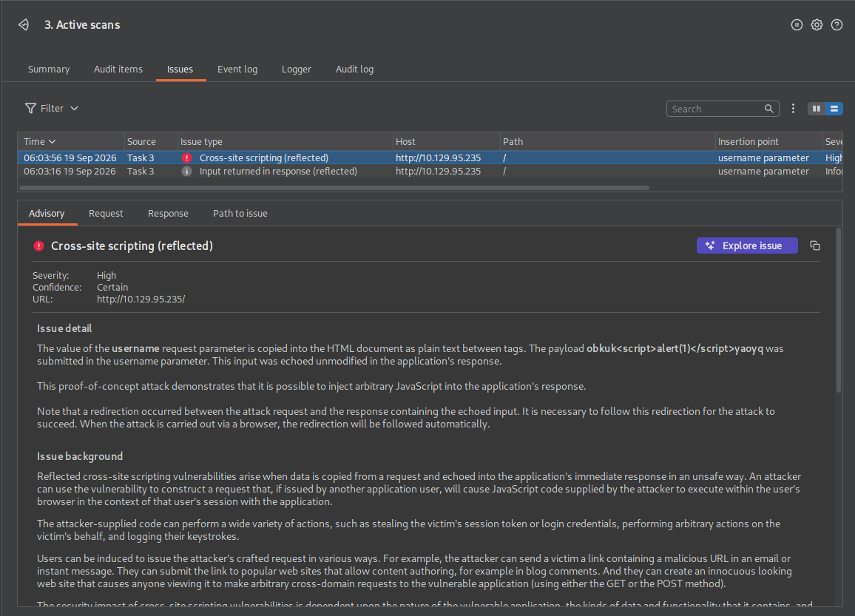The height and width of the screenshot is (616, 855).
Task: Open the Path to issue tab
Action: tap(240, 213)
